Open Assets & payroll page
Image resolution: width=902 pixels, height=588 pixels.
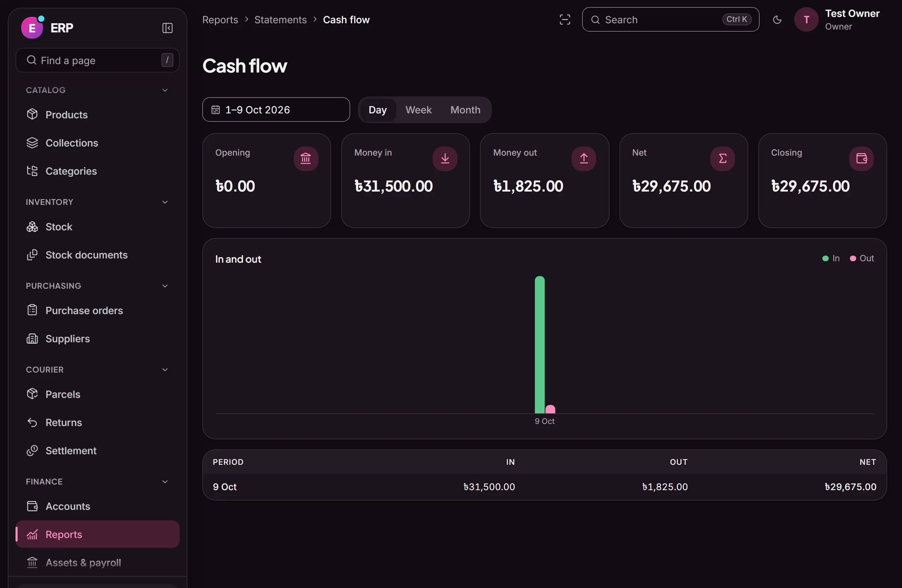click(97, 563)
